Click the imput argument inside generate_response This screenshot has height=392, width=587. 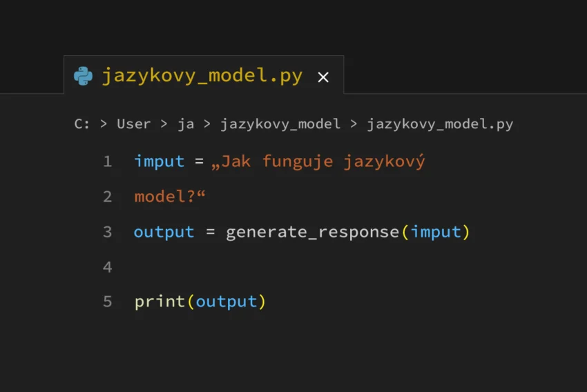point(436,232)
